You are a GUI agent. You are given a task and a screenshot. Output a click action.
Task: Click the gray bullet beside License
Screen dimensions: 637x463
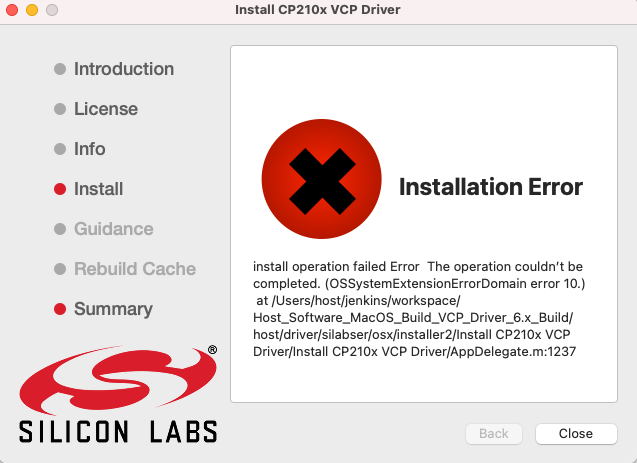click(x=60, y=109)
